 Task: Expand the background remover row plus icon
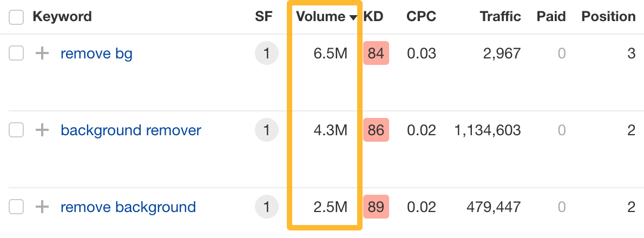point(42,130)
